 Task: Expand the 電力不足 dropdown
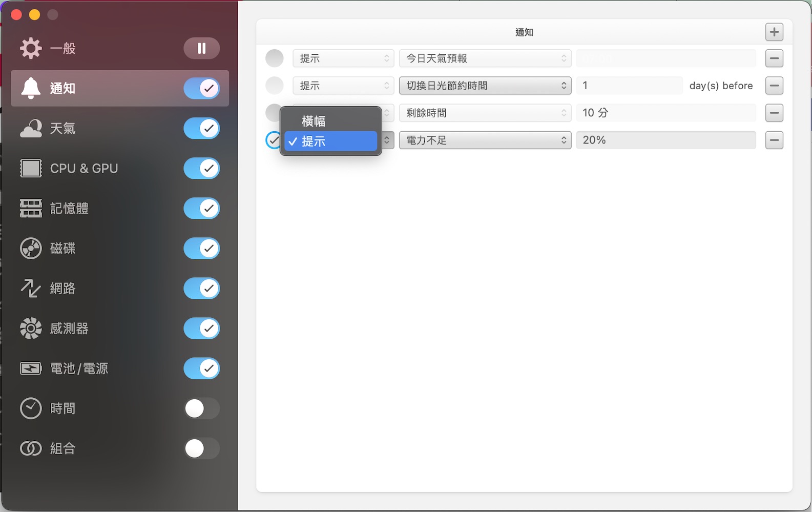[x=485, y=140]
